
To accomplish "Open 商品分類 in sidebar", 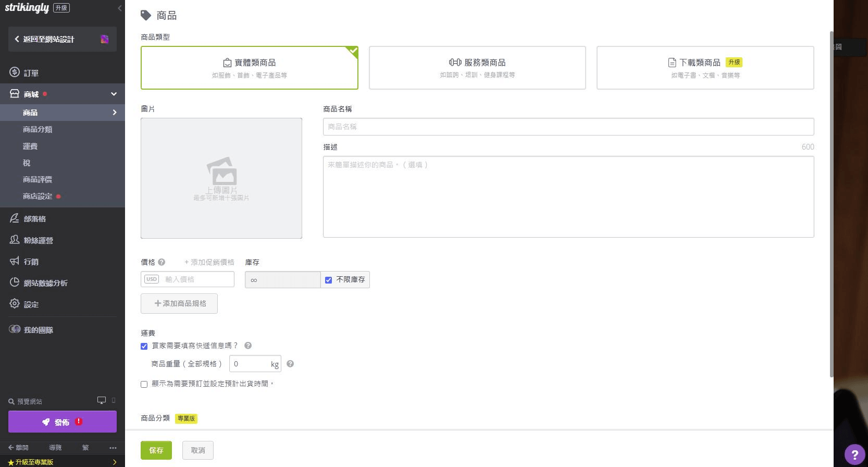I will tap(38, 129).
